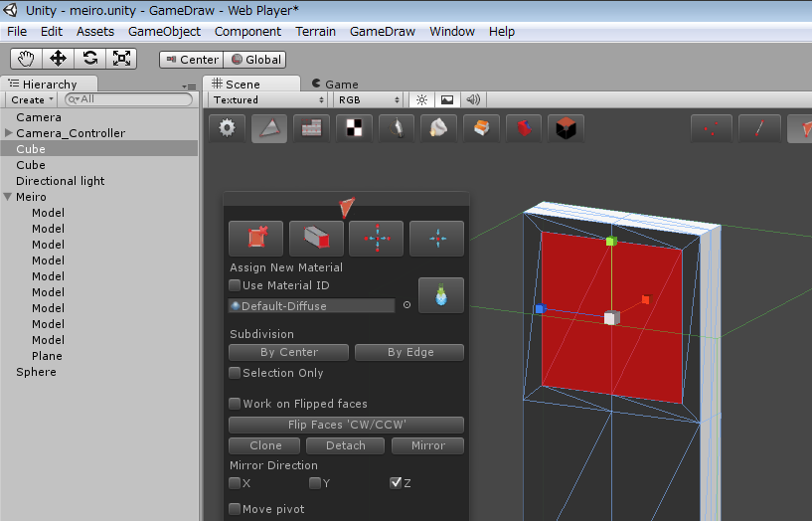Click the green Y-axis gizmo handle

coord(611,241)
